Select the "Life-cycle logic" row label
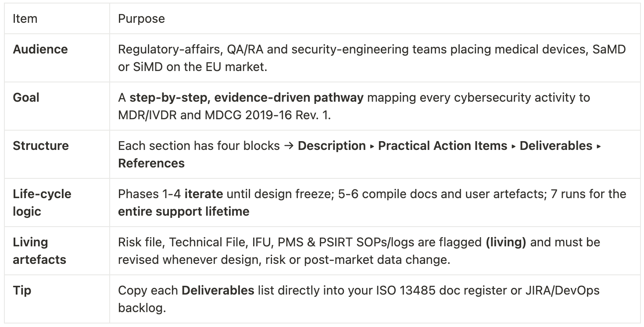This screenshot has width=644, height=327. (42, 203)
